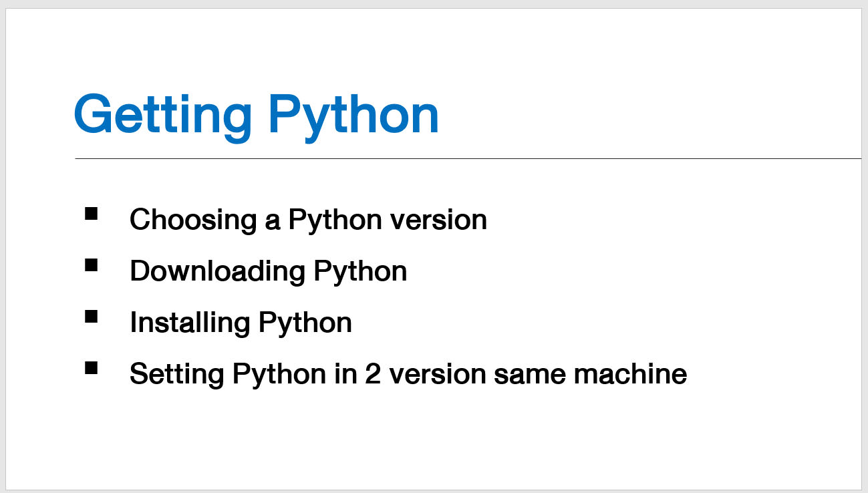Click the bullet square before Choosing a Python version
Viewport: 868px width, 493px height.
[92, 214]
